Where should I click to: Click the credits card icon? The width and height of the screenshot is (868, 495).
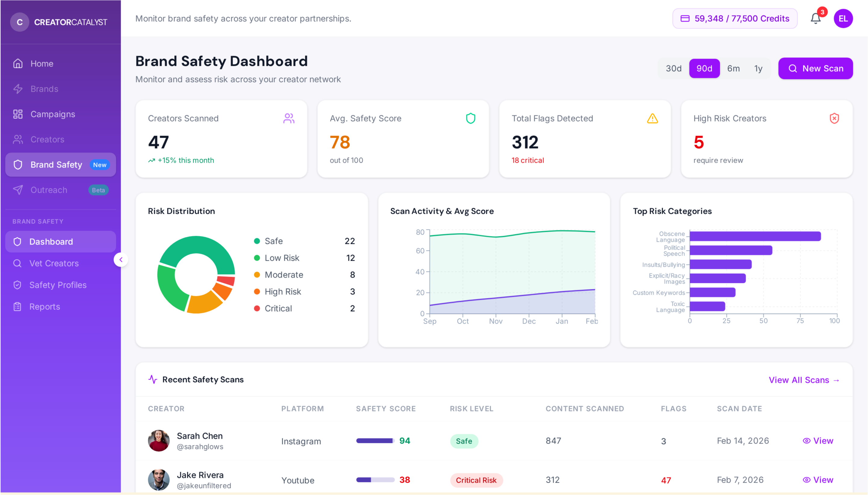coord(685,18)
